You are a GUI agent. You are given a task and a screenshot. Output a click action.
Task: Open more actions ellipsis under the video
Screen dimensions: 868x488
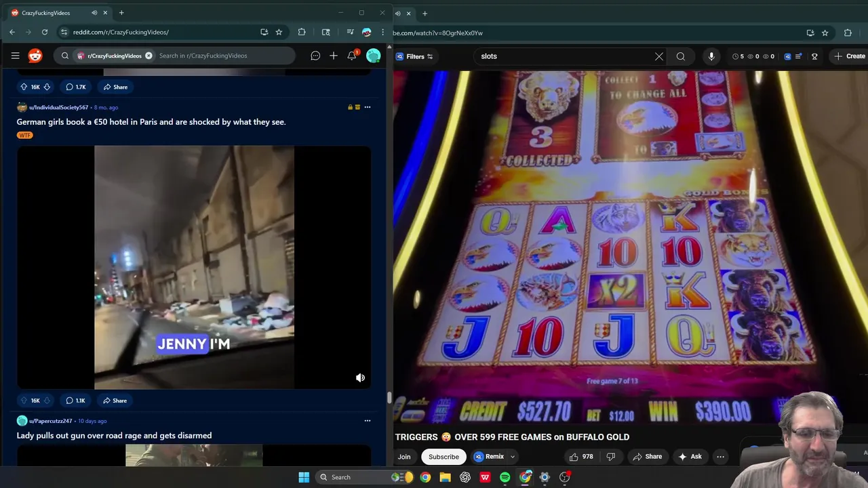[x=721, y=457]
